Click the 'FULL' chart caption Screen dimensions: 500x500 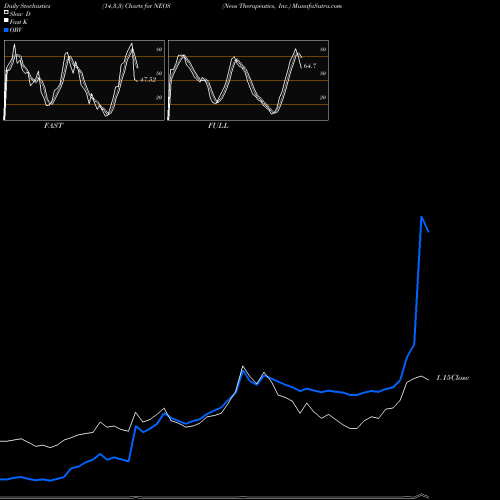tap(218, 126)
